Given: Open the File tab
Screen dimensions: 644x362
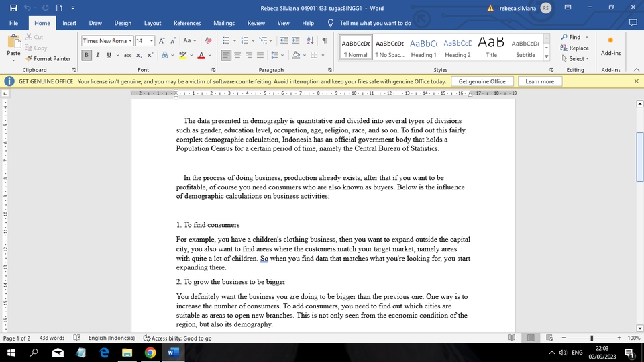Looking at the screenshot, I should pyautogui.click(x=13, y=23).
